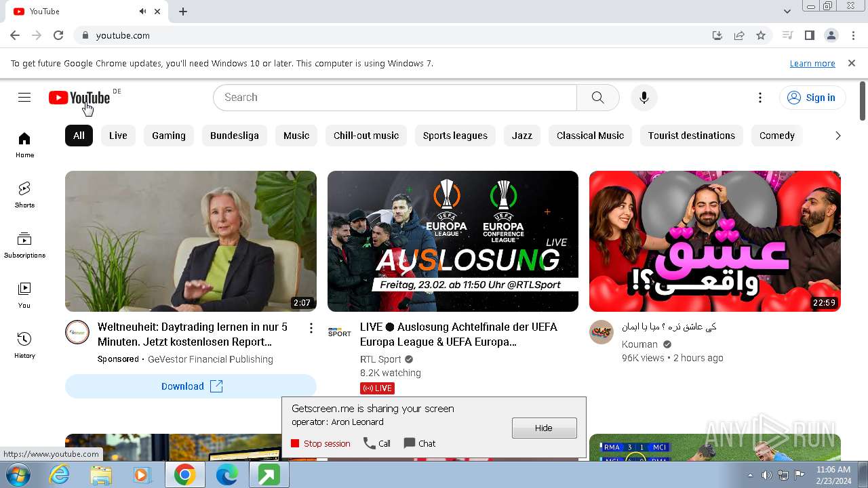Open Shorts in sidebar
This screenshot has width=868, height=488.
point(24,195)
